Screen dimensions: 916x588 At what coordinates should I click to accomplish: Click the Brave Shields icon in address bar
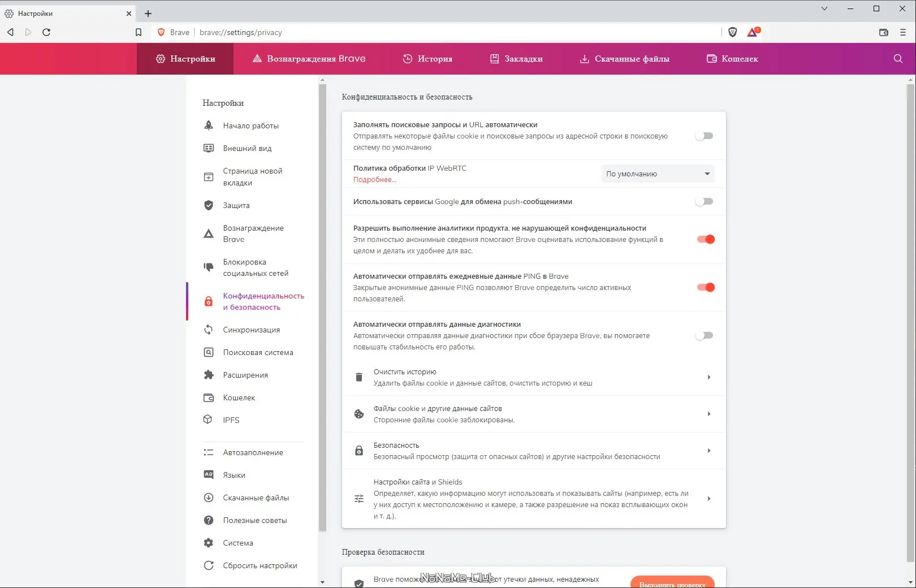point(733,32)
